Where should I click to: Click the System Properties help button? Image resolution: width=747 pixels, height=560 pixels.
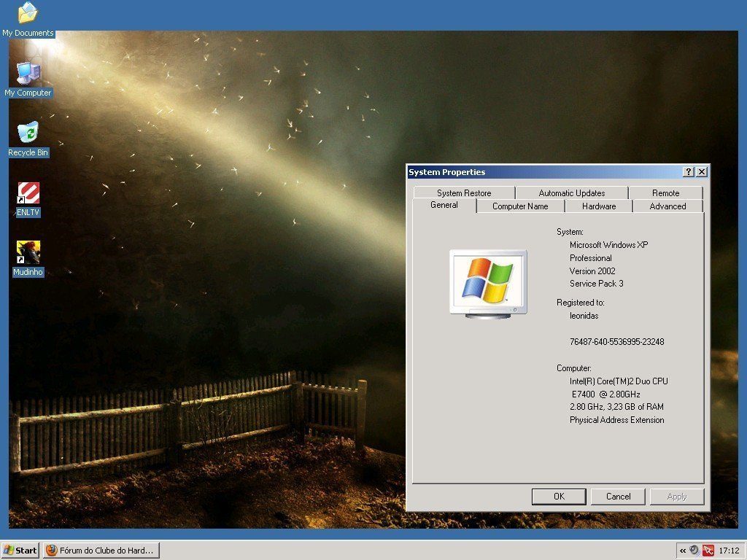pyautogui.click(x=689, y=172)
